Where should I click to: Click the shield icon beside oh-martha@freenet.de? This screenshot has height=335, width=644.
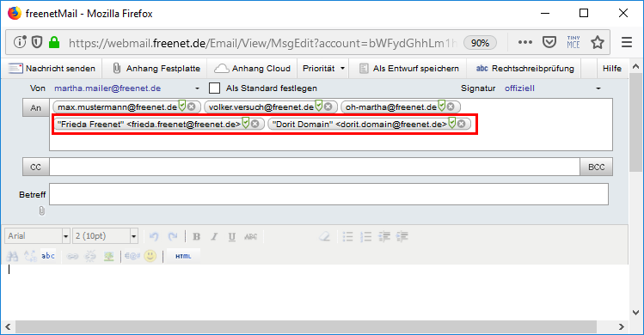click(441, 106)
